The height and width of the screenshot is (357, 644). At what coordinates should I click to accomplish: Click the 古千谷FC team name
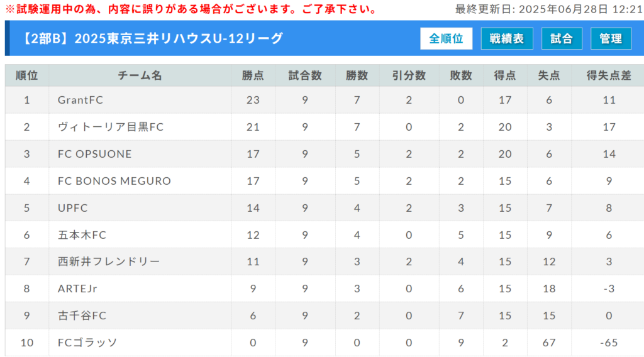(82, 315)
